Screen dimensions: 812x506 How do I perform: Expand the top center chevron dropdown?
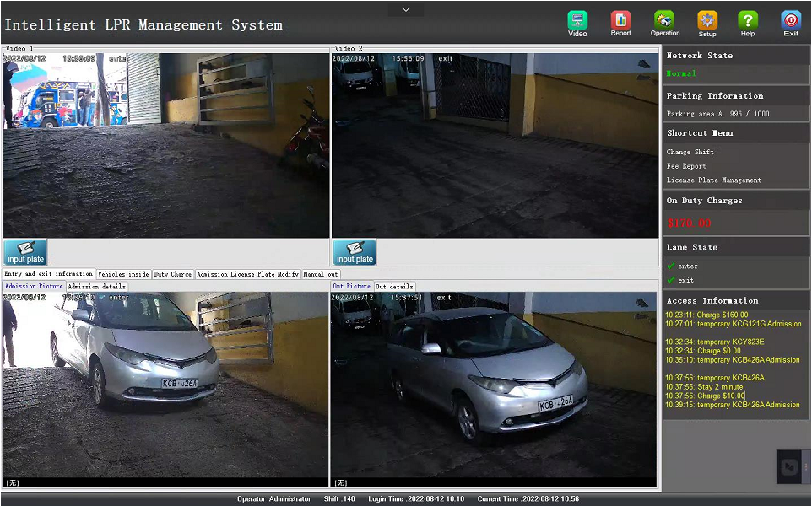click(406, 9)
